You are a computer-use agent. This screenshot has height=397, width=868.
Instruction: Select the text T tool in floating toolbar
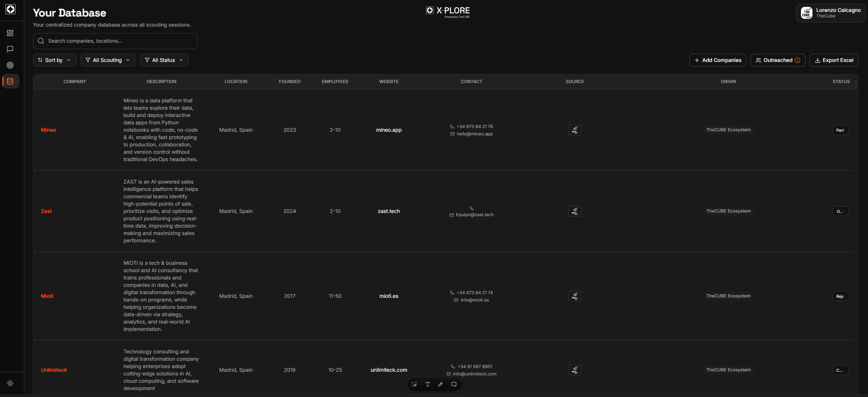(427, 385)
